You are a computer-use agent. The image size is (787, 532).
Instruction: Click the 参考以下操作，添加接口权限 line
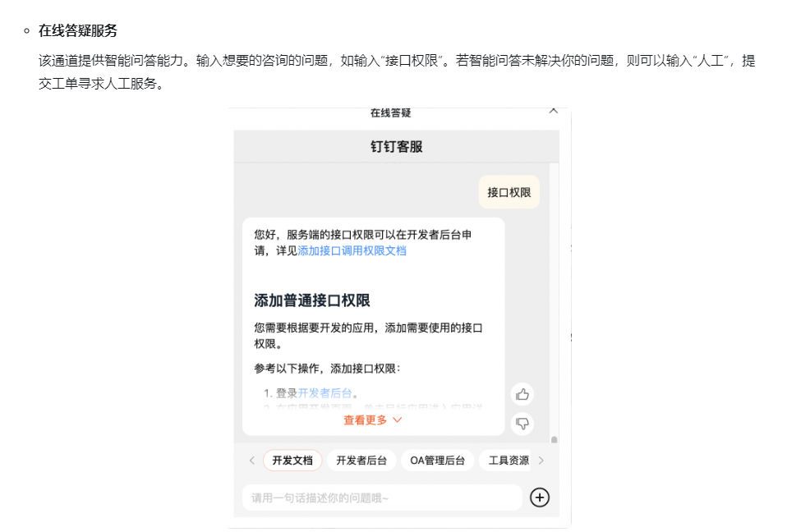[327, 369]
